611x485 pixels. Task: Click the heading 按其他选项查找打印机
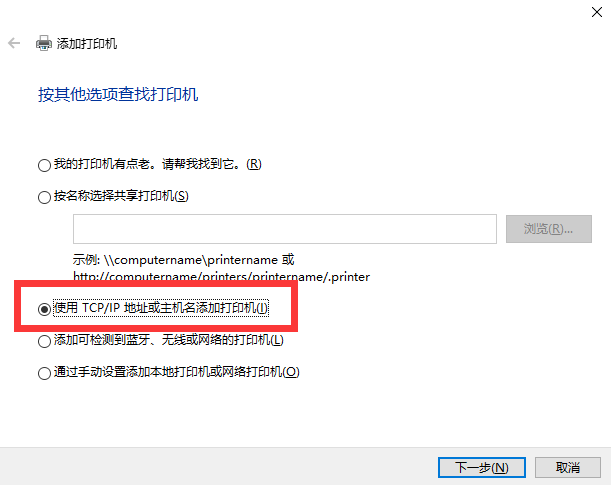pos(118,94)
